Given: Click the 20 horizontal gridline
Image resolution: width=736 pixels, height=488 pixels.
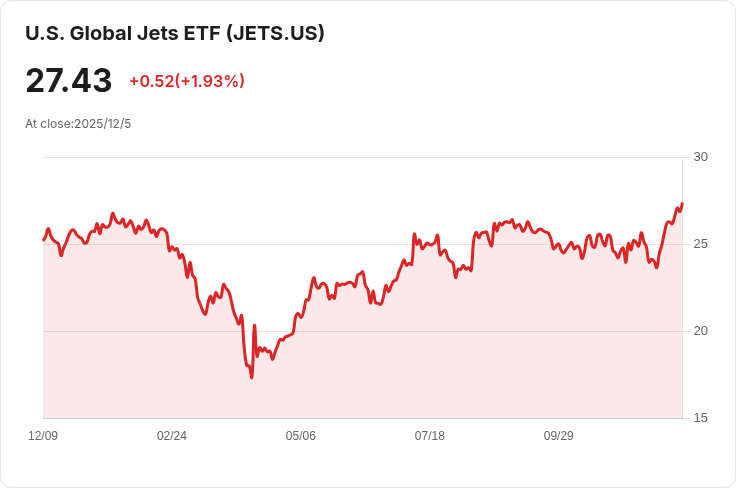Looking at the screenshot, I should (363, 331).
